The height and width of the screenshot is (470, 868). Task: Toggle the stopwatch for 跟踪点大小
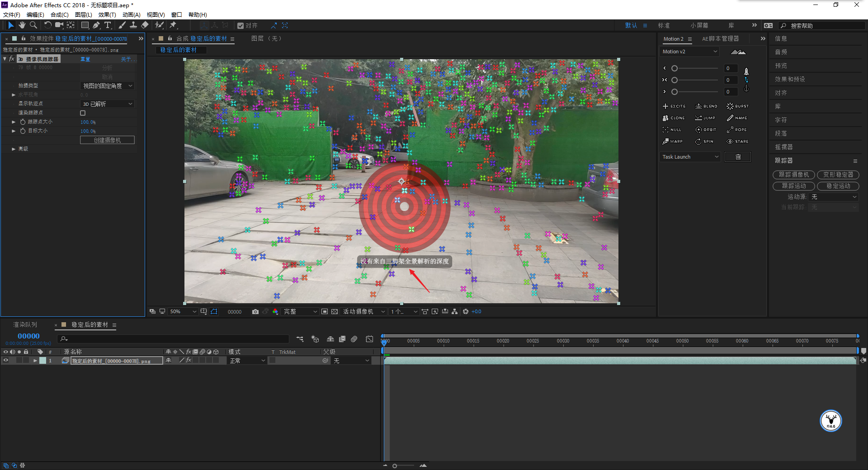[x=23, y=122]
